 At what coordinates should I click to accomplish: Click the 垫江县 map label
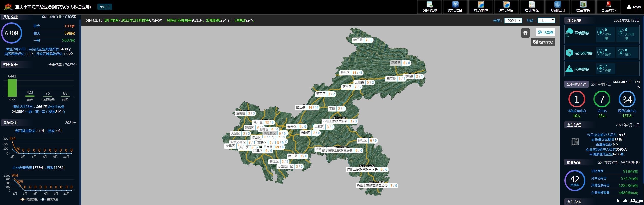(301, 107)
